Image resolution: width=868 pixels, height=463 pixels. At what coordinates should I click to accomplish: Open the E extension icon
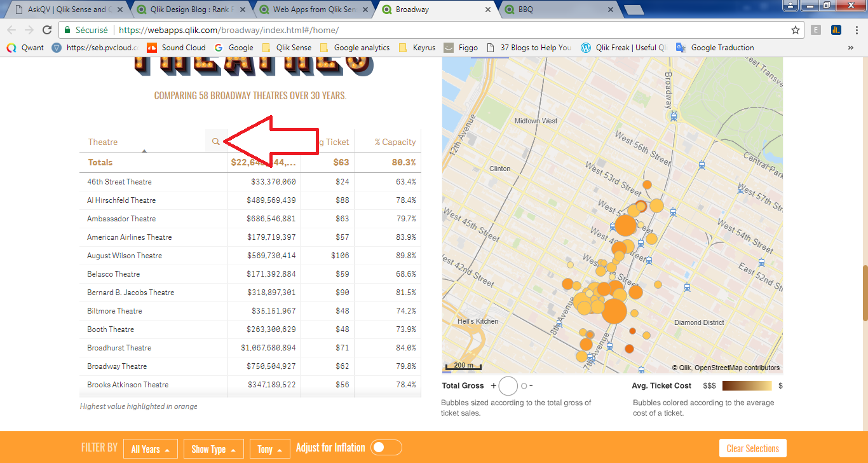pyautogui.click(x=817, y=30)
